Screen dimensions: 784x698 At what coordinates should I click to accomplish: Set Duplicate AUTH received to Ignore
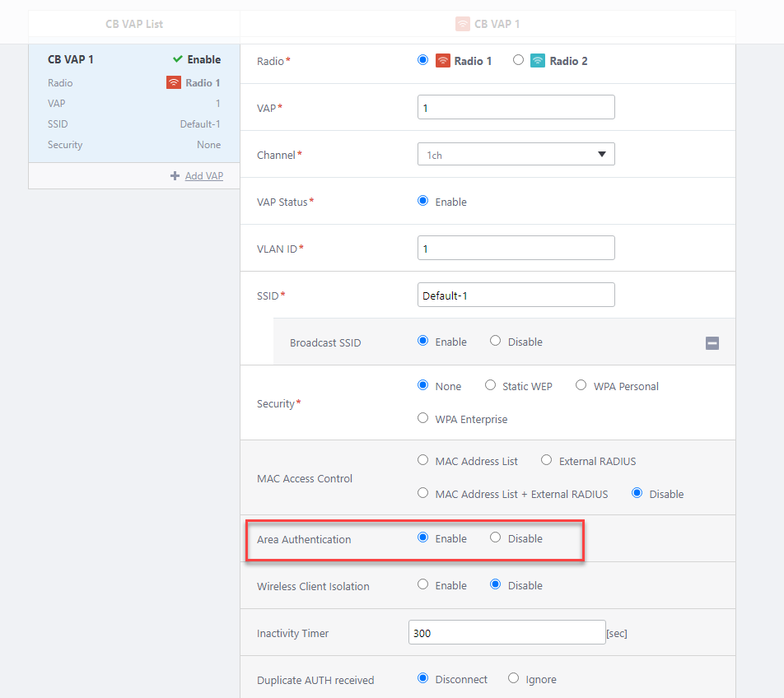tap(513, 679)
